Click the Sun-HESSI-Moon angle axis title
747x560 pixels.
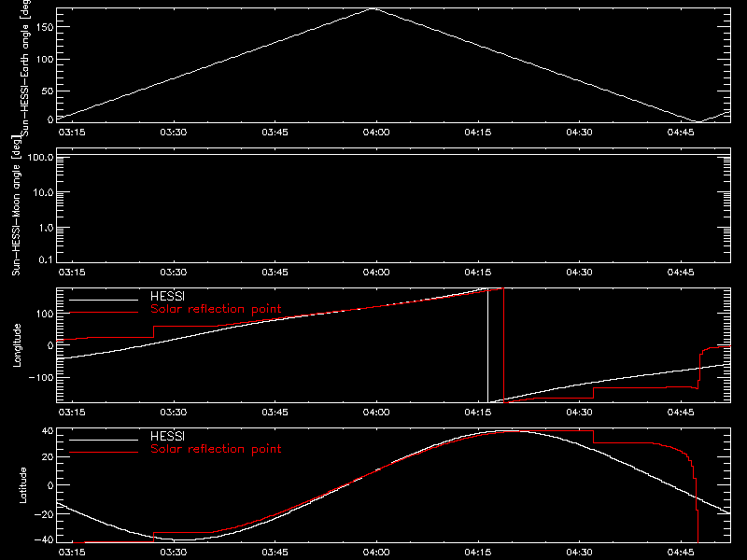tap(16, 205)
